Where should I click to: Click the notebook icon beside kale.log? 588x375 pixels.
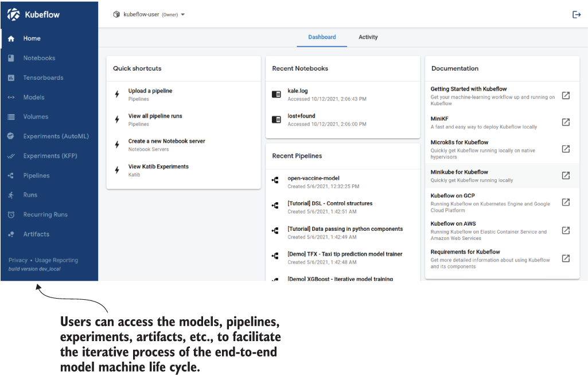(277, 94)
